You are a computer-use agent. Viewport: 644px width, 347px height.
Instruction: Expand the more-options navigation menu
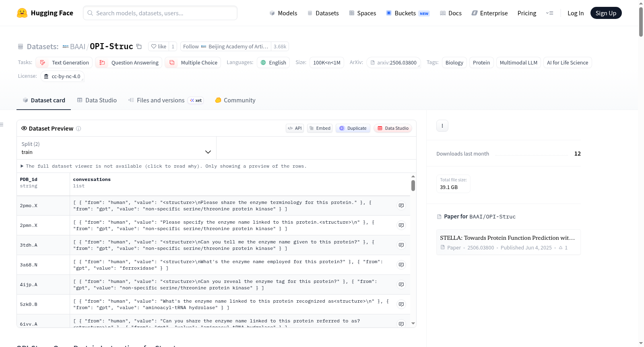click(x=549, y=13)
